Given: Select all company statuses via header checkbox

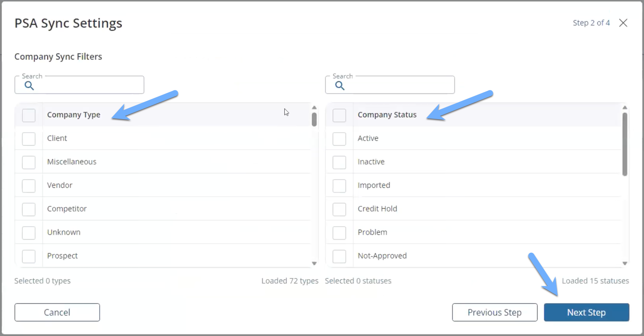Looking at the screenshot, I should pos(339,115).
